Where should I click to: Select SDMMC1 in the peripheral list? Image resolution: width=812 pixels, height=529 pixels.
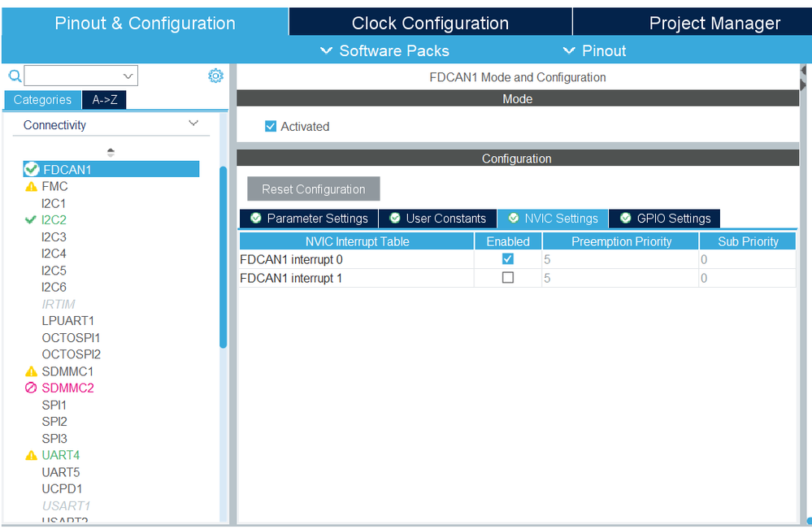click(67, 371)
